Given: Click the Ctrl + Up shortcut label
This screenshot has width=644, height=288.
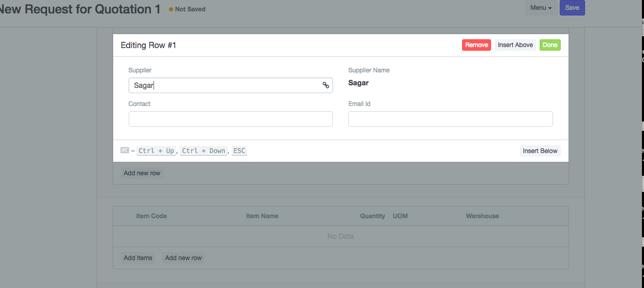Looking at the screenshot, I should pos(156,151).
